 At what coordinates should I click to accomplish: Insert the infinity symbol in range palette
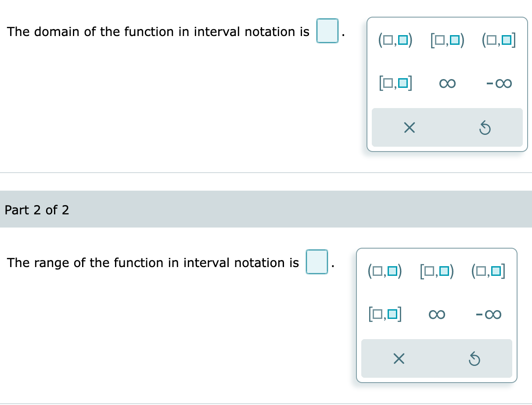pos(436,314)
